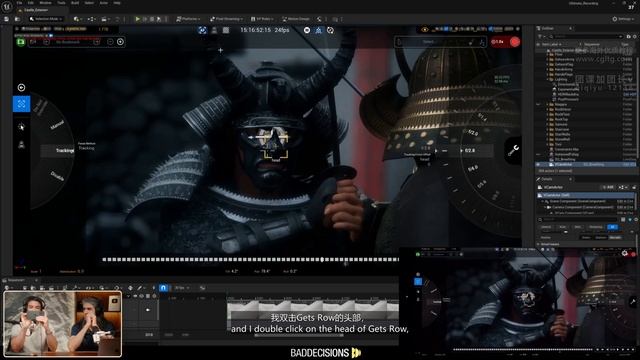Select Manual focus method on wheel

point(57,125)
